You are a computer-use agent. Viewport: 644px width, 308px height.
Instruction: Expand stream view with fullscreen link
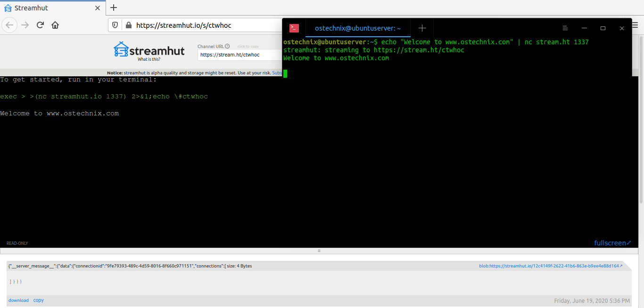coord(612,243)
